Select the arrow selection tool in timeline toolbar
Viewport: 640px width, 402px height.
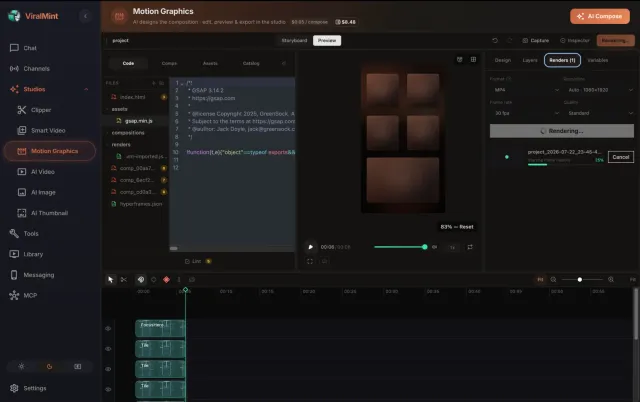pyautogui.click(x=111, y=280)
